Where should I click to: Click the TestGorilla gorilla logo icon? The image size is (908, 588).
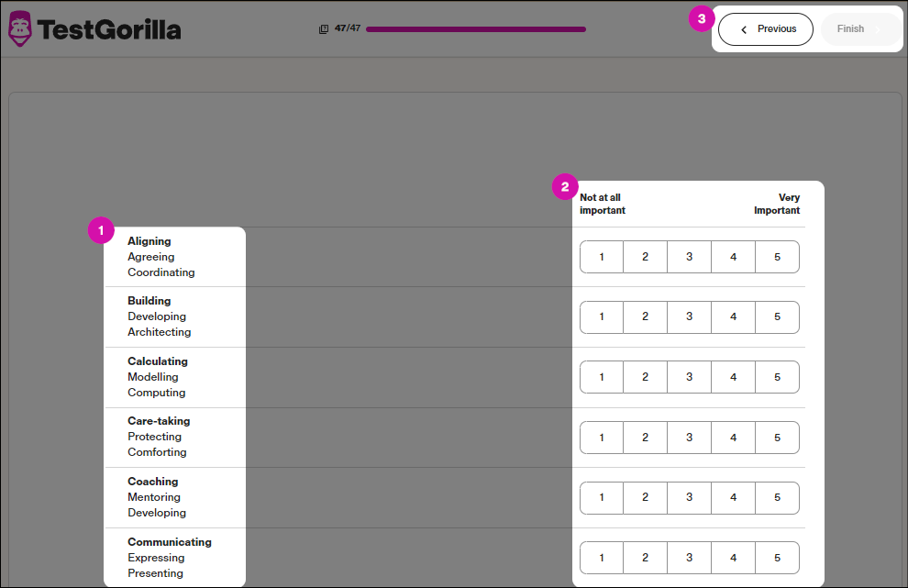click(x=19, y=29)
